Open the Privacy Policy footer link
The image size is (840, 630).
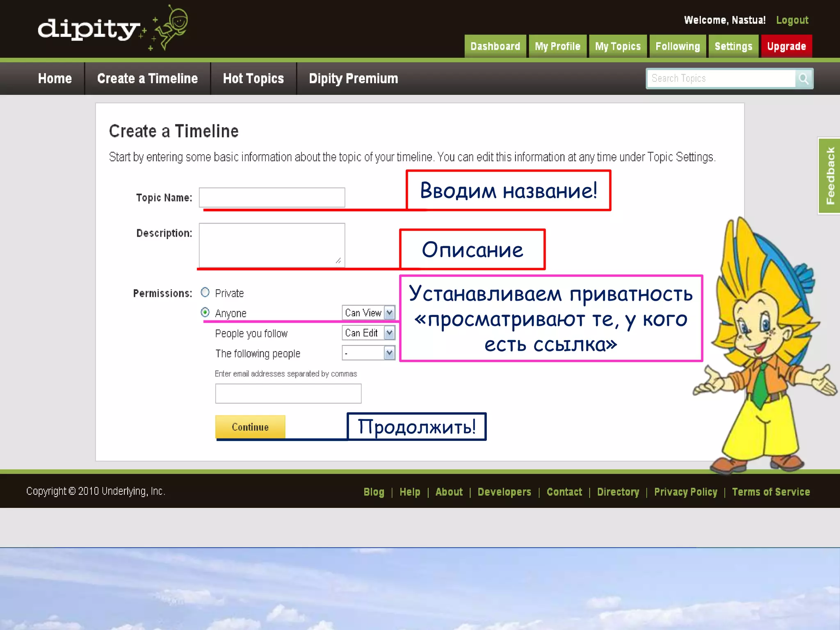point(686,492)
